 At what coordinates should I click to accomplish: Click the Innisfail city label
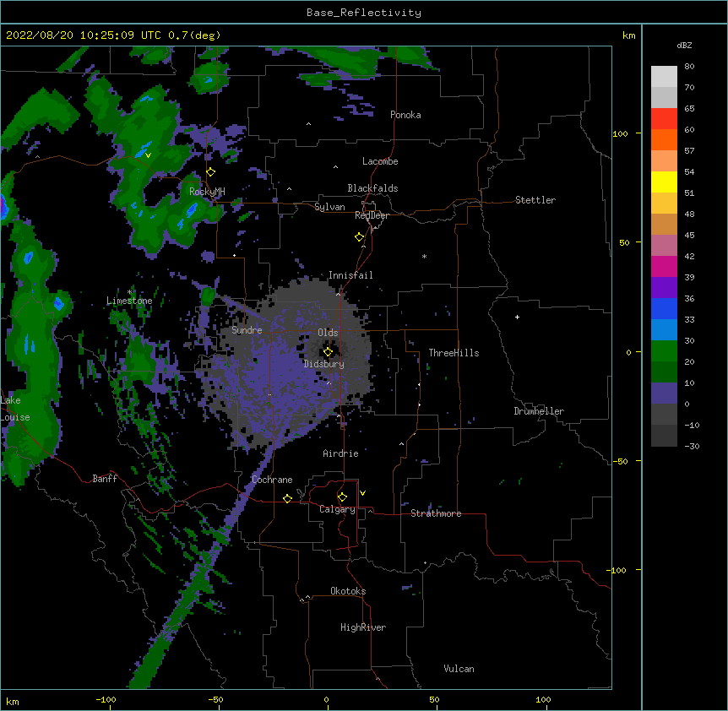click(x=350, y=275)
